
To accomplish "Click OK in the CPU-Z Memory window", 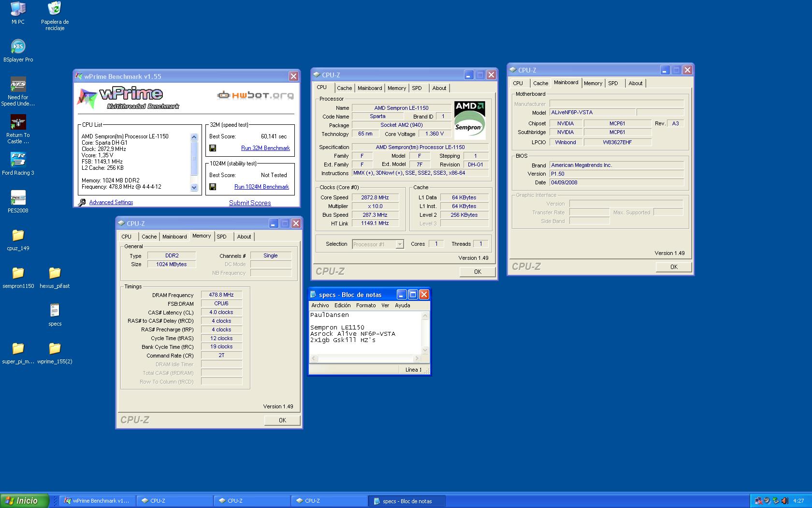I will (282, 420).
